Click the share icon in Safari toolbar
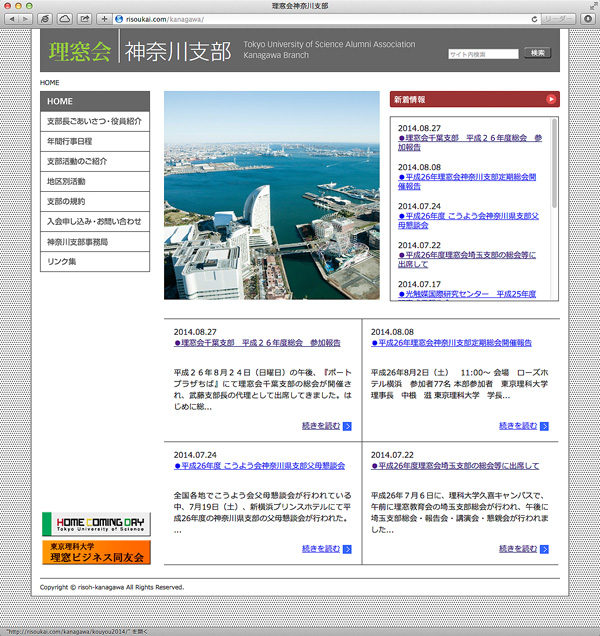 tap(84, 19)
